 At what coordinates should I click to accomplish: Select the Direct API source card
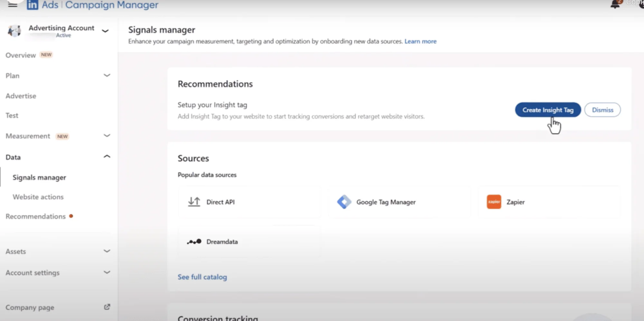pyautogui.click(x=249, y=202)
